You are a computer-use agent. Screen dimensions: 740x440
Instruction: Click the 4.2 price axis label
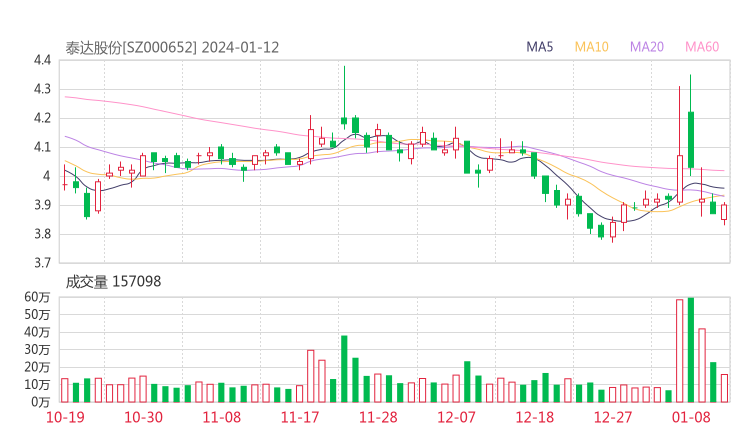click(x=42, y=118)
